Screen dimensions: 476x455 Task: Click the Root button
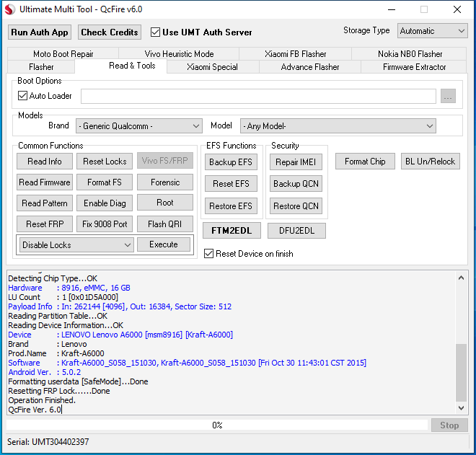(165, 203)
